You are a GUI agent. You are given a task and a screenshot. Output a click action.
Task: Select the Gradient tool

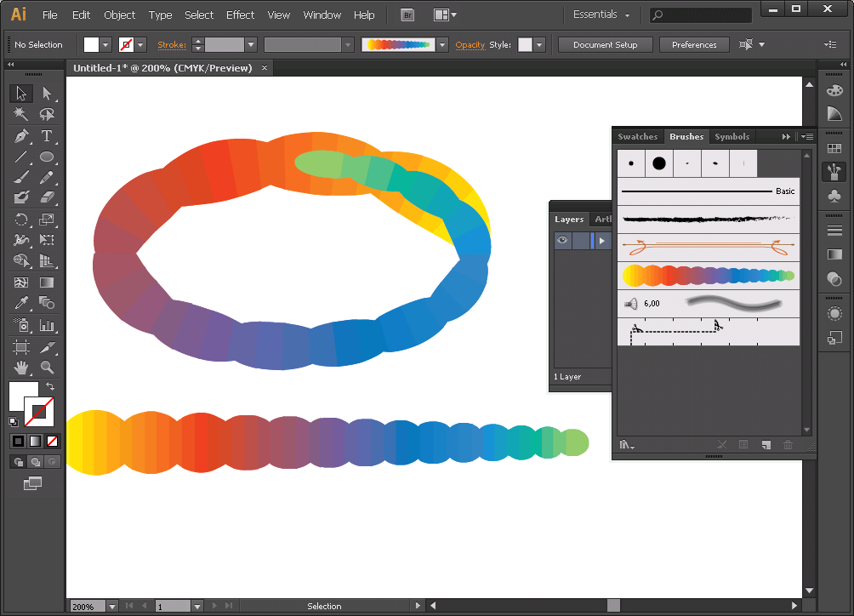point(47,282)
